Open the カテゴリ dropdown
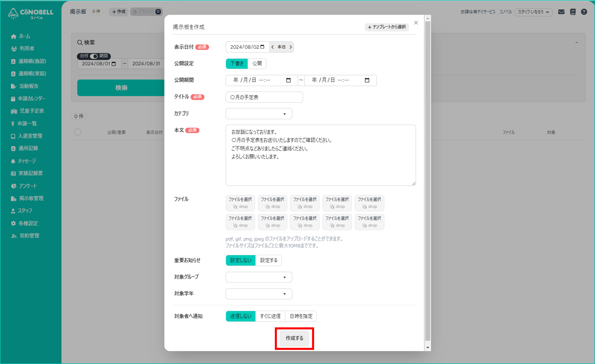The image size is (595, 364). point(259,114)
